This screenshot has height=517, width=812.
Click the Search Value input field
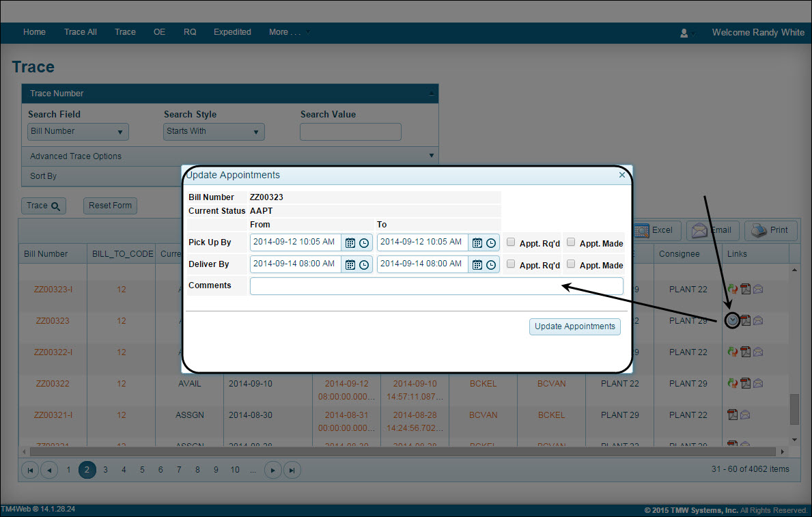(x=350, y=132)
